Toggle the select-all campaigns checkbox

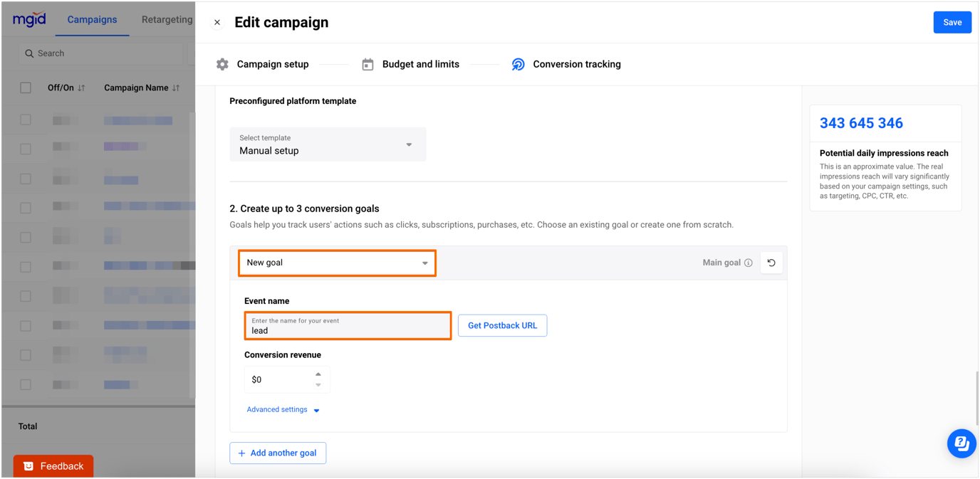26,87
